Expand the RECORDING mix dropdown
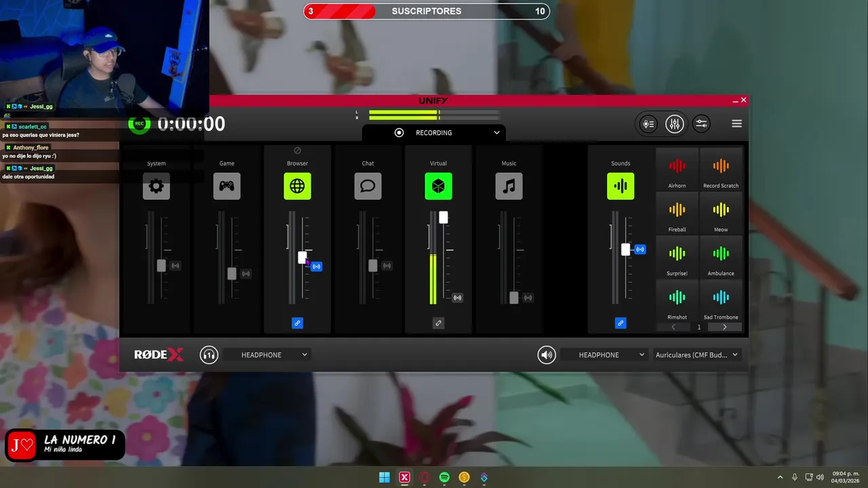The width and height of the screenshot is (868, 488). pyautogui.click(x=434, y=133)
